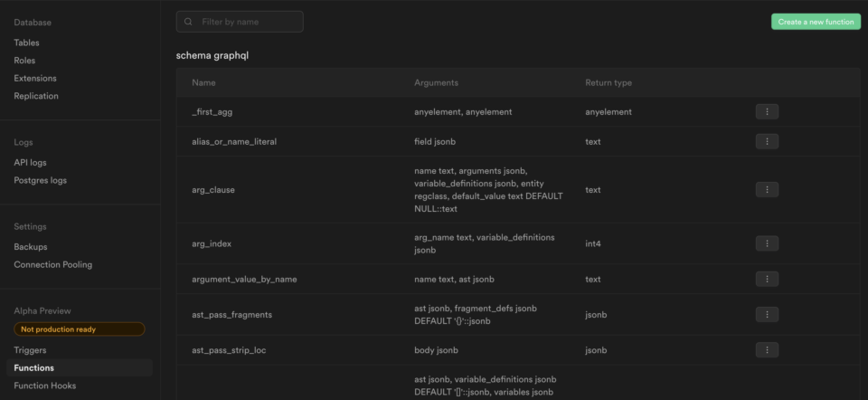Click Create a new function button
Screen dimensions: 868x400
click(x=816, y=22)
